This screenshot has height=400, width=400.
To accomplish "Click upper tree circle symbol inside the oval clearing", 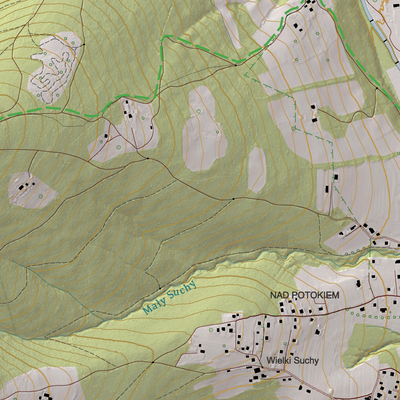I will tap(199, 111).
